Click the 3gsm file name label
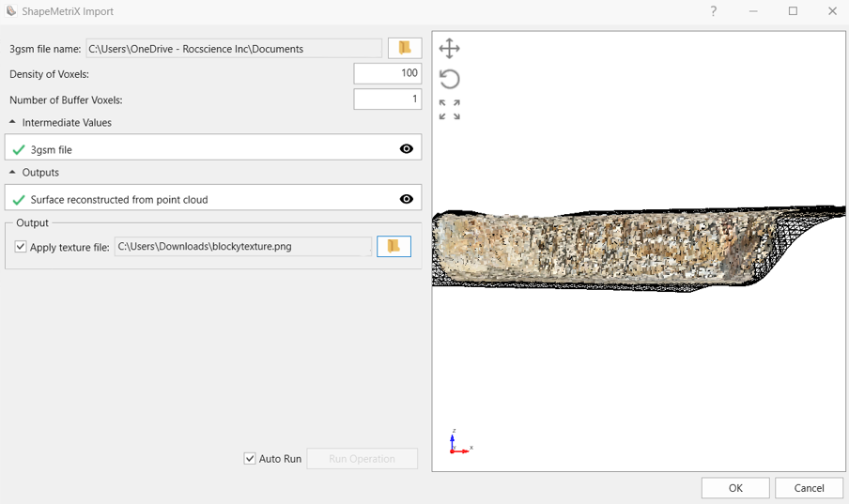 click(x=45, y=49)
